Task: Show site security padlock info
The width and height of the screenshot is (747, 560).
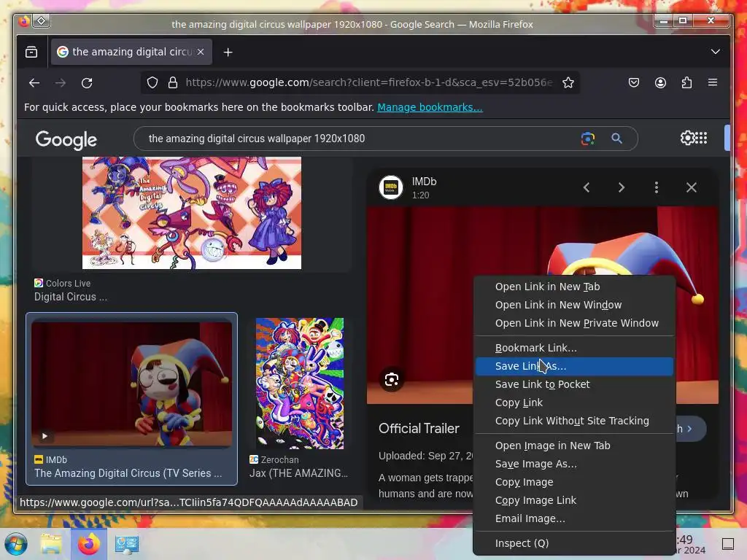Action: pyautogui.click(x=173, y=83)
